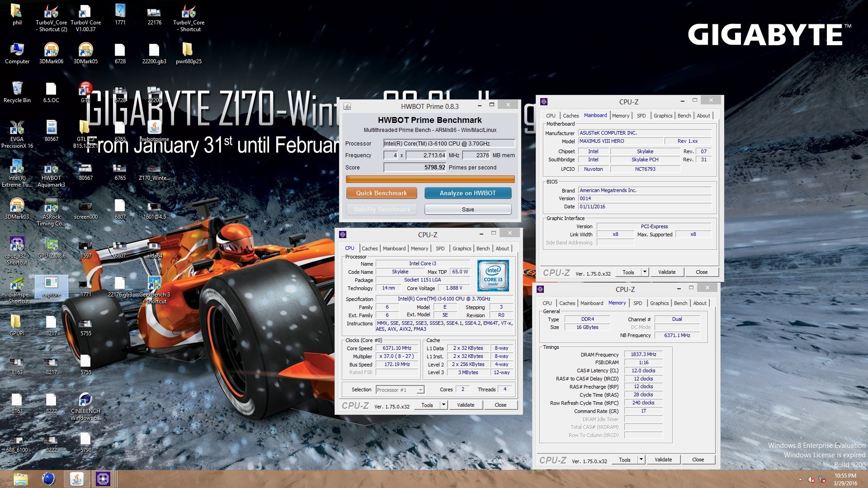Run the Quick Benchmark in HWBOT Prime

381,193
